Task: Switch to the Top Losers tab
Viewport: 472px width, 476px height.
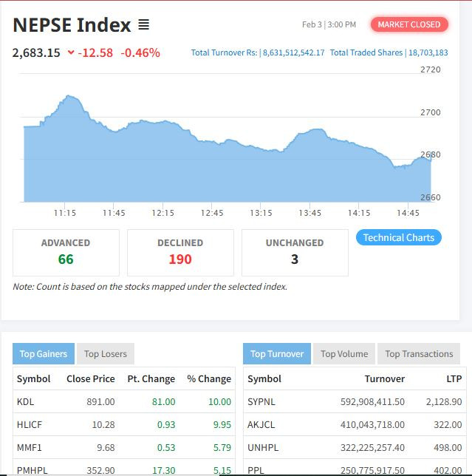Action: click(x=106, y=354)
